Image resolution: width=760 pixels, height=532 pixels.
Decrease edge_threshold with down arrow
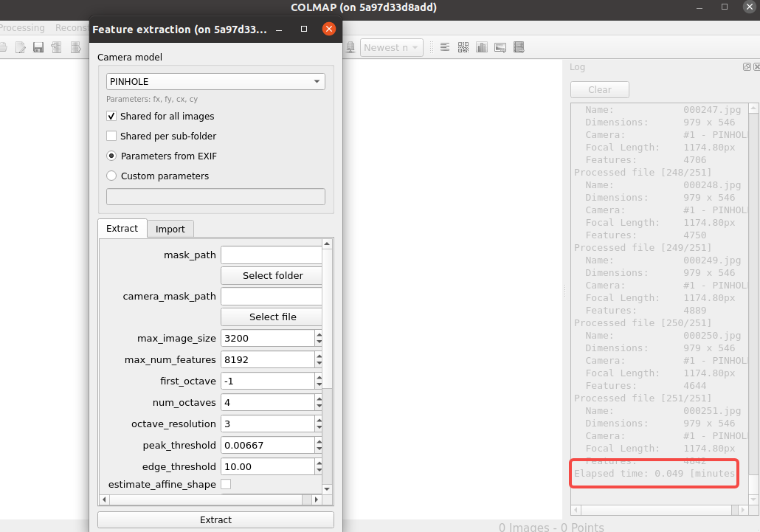click(x=319, y=471)
